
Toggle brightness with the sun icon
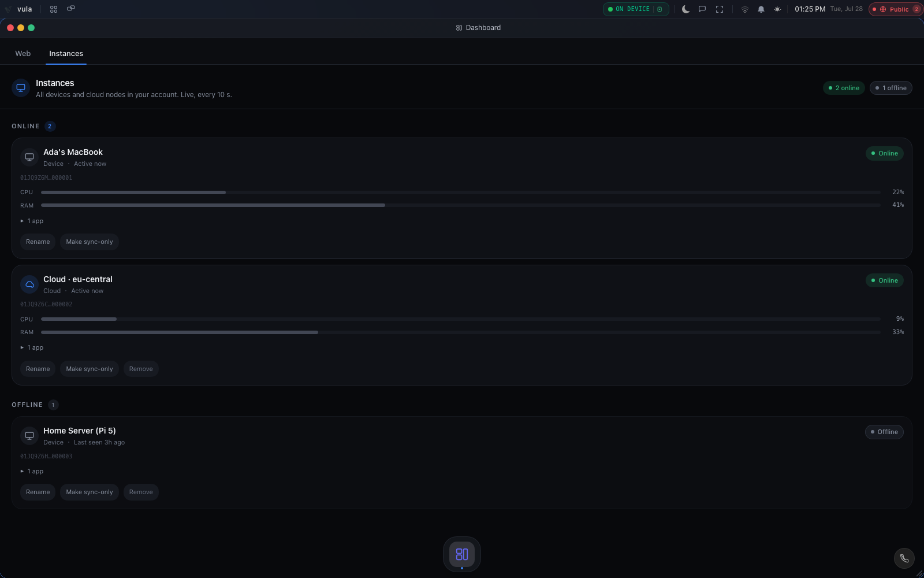(x=777, y=9)
